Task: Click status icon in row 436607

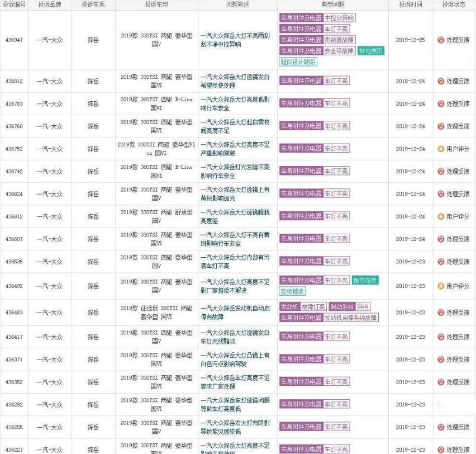Action: [x=441, y=239]
